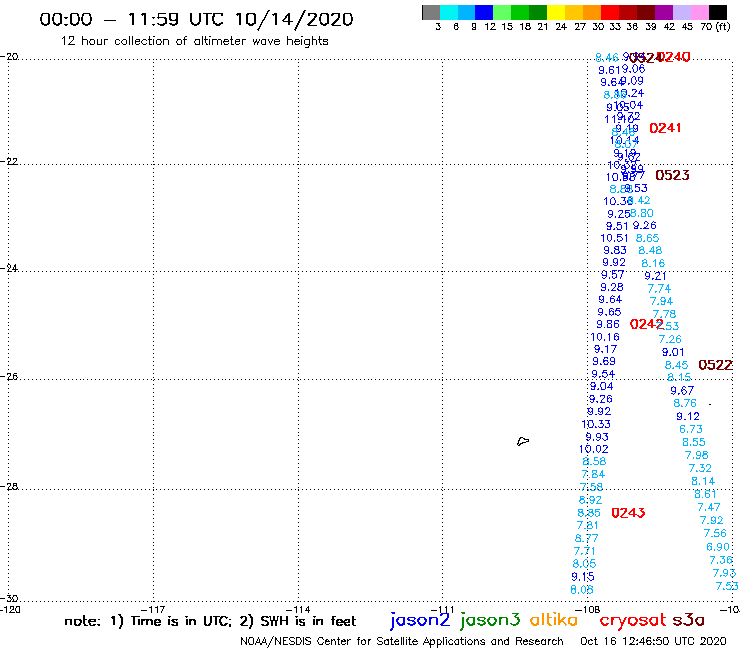Viewport: 740px width, 650px height.
Task: Click the orange 'altika' legend label
Action: coord(554,619)
